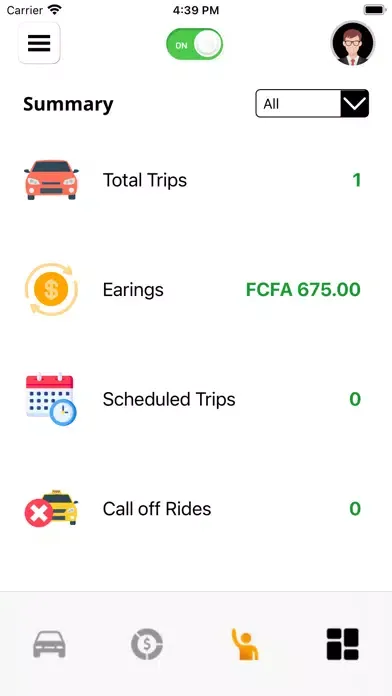Switch to the car rides tab
392x696 pixels.
click(x=49, y=644)
